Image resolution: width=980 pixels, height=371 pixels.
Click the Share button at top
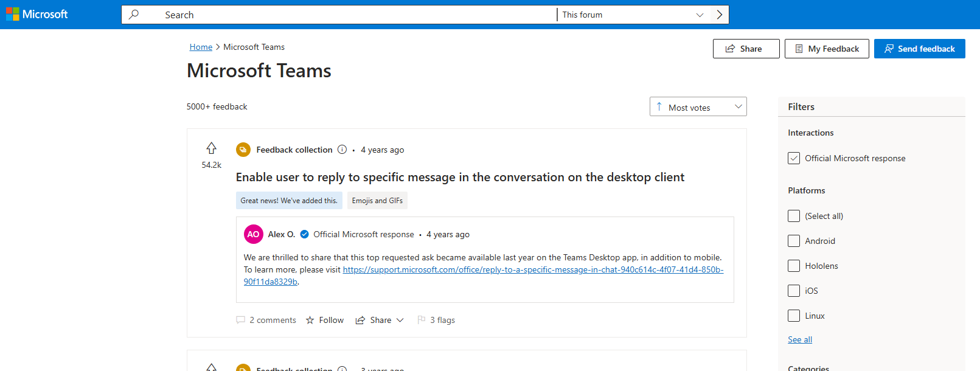[x=746, y=49]
